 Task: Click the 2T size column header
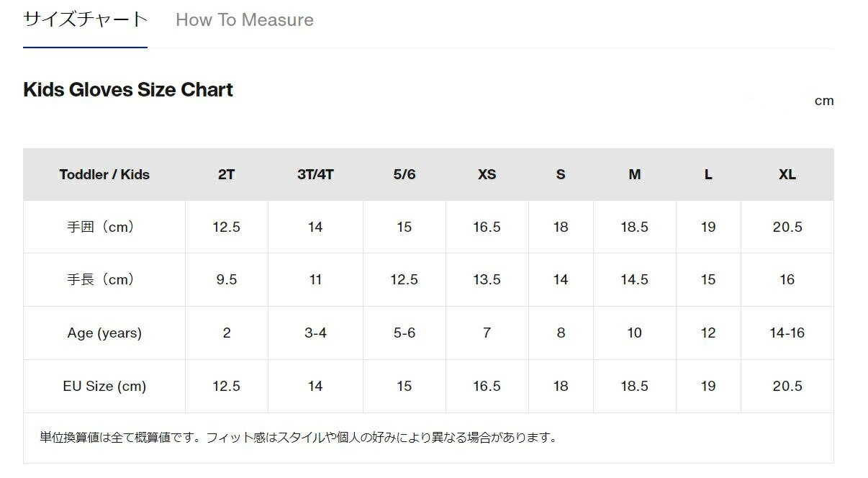point(226,174)
